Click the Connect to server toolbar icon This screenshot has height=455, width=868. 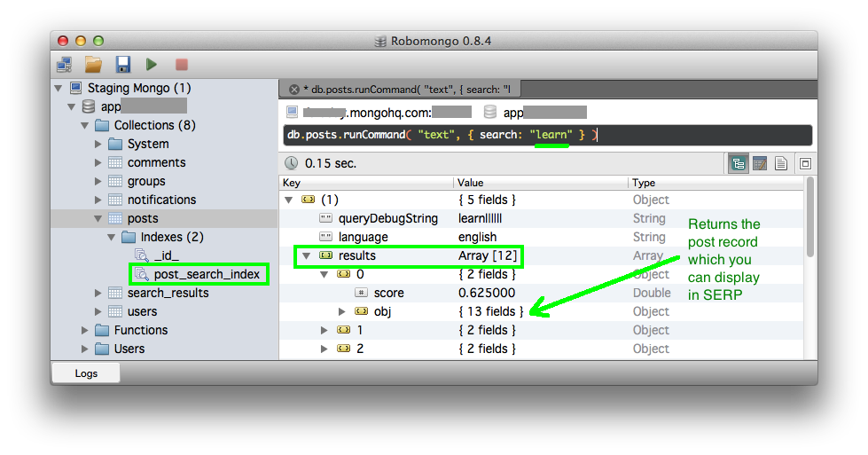(65, 65)
